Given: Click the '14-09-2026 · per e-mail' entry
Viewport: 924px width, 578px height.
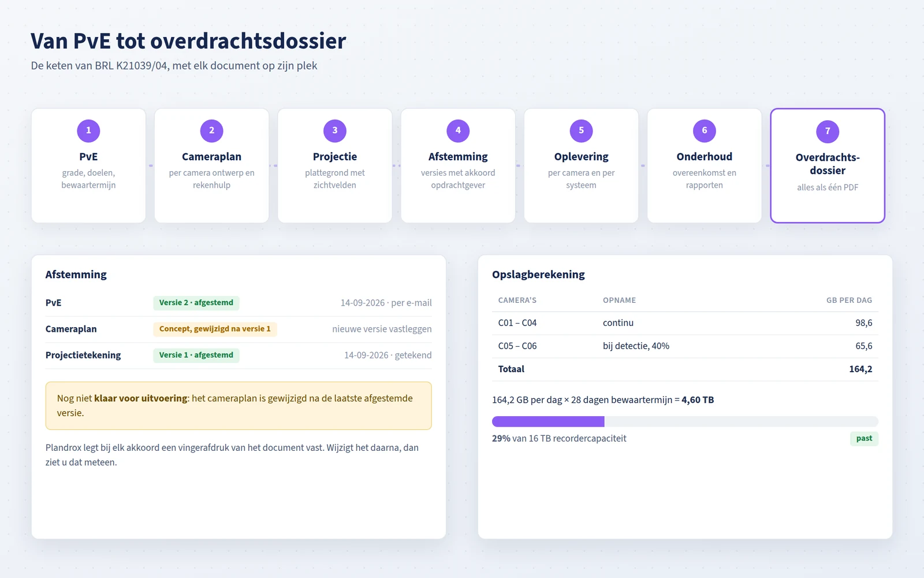Looking at the screenshot, I should (386, 303).
